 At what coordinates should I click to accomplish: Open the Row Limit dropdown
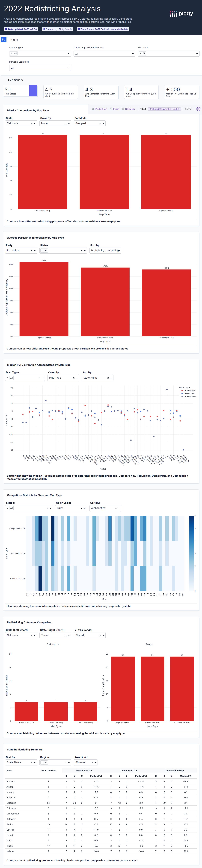click(86, 762)
